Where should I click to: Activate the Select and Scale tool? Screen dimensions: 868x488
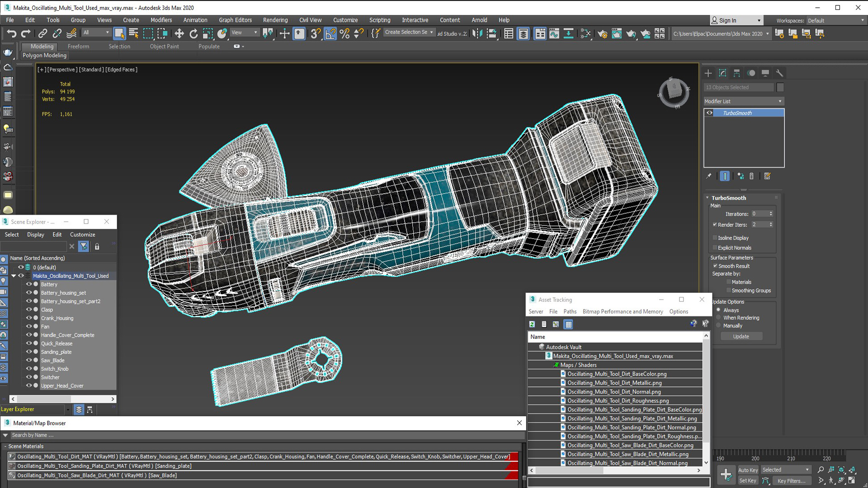(x=208, y=33)
